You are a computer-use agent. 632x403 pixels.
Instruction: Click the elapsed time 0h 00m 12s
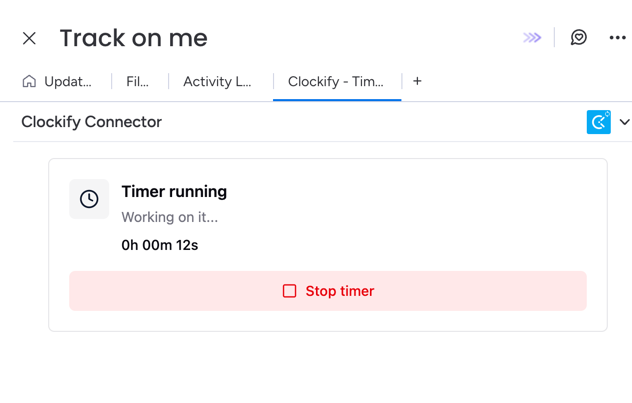pos(160,245)
